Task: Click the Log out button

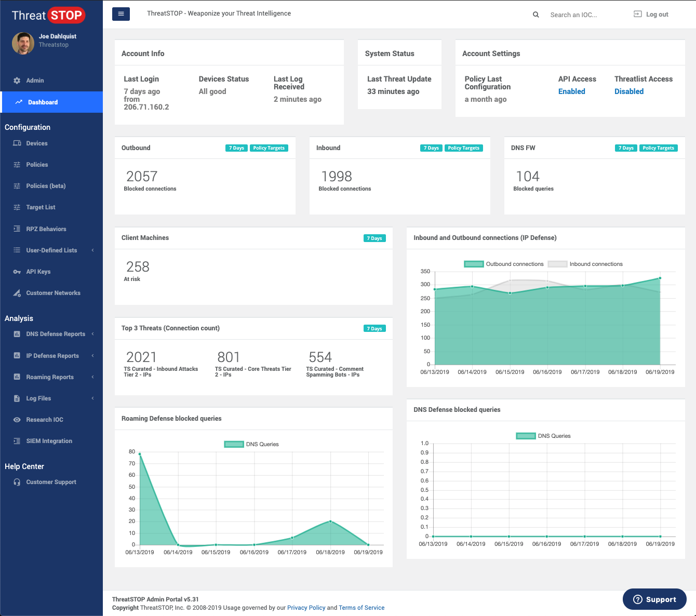Action: click(x=650, y=14)
